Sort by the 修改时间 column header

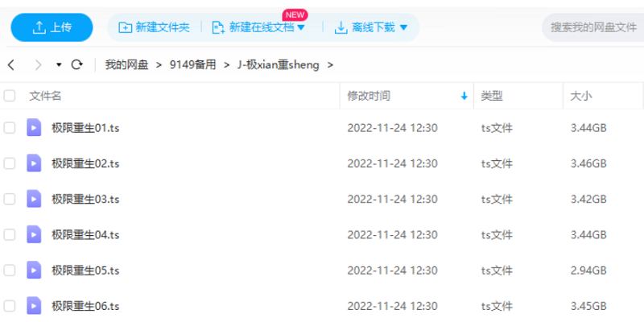(369, 96)
